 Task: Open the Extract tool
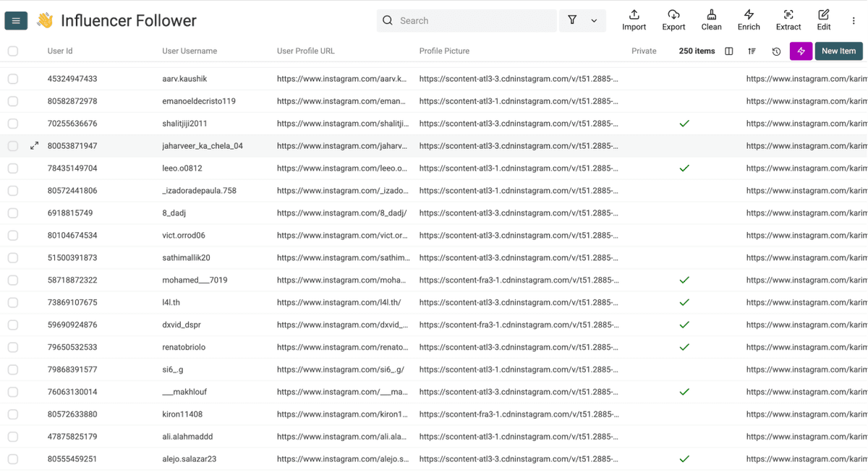[788, 20]
